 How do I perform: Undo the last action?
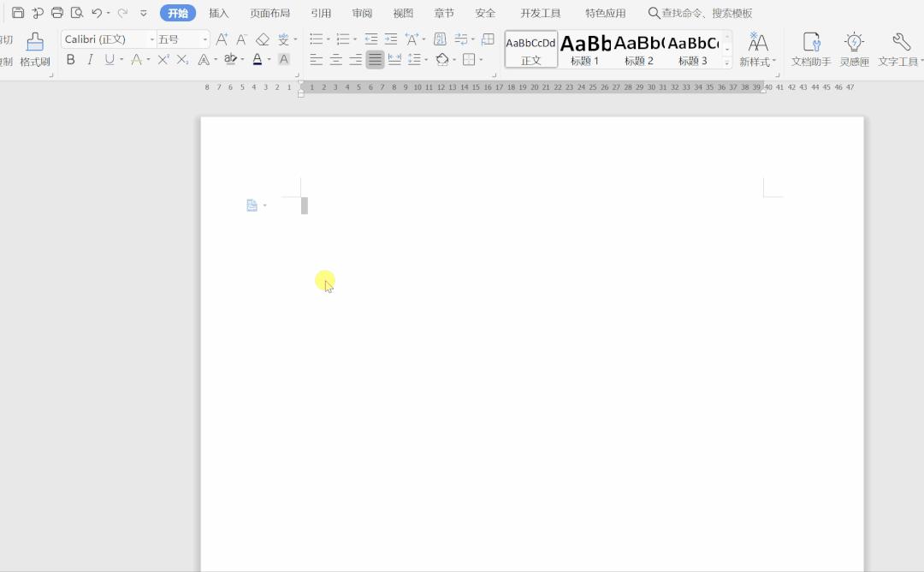(x=97, y=12)
